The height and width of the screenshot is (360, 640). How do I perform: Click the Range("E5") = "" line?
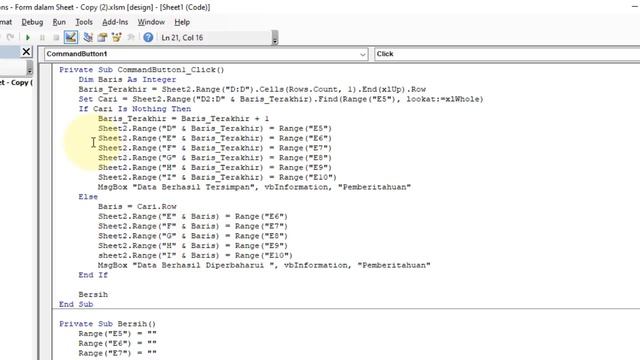(x=118, y=334)
